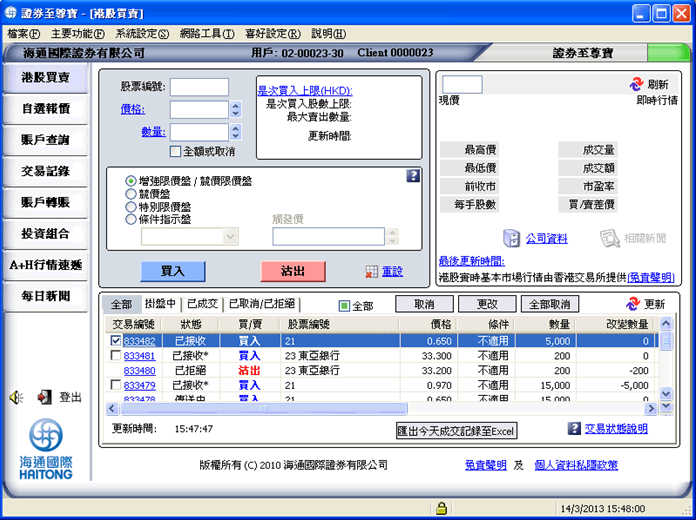Enable the 全額或取消 checkbox
Viewport: 697px width, 521px height.
pos(176,152)
